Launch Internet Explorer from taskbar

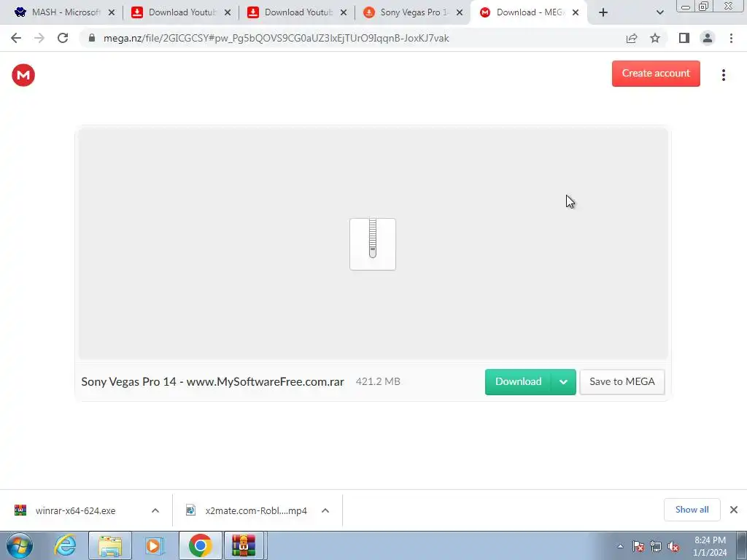coord(65,545)
